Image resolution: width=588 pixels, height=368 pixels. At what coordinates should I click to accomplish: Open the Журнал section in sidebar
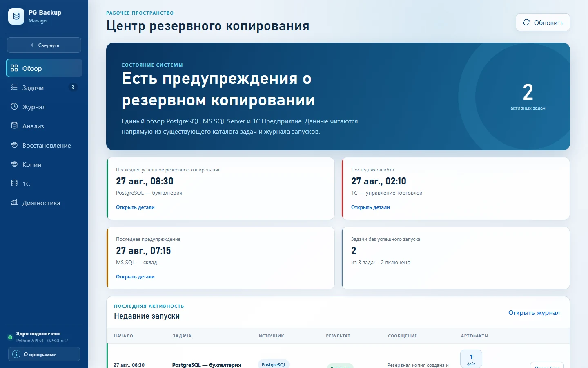pos(44,107)
